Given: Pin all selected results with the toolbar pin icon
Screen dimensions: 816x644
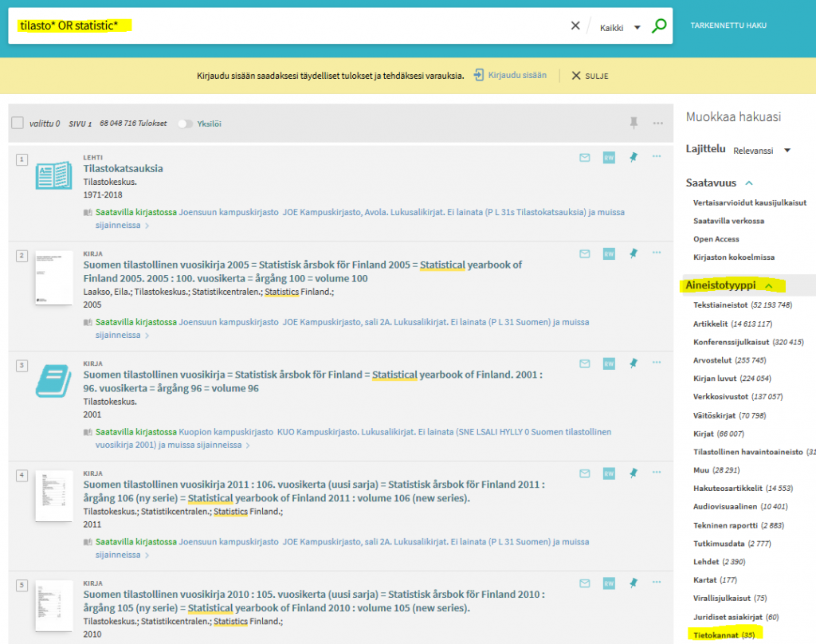Looking at the screenshot, I should click(x=634, y=123).
